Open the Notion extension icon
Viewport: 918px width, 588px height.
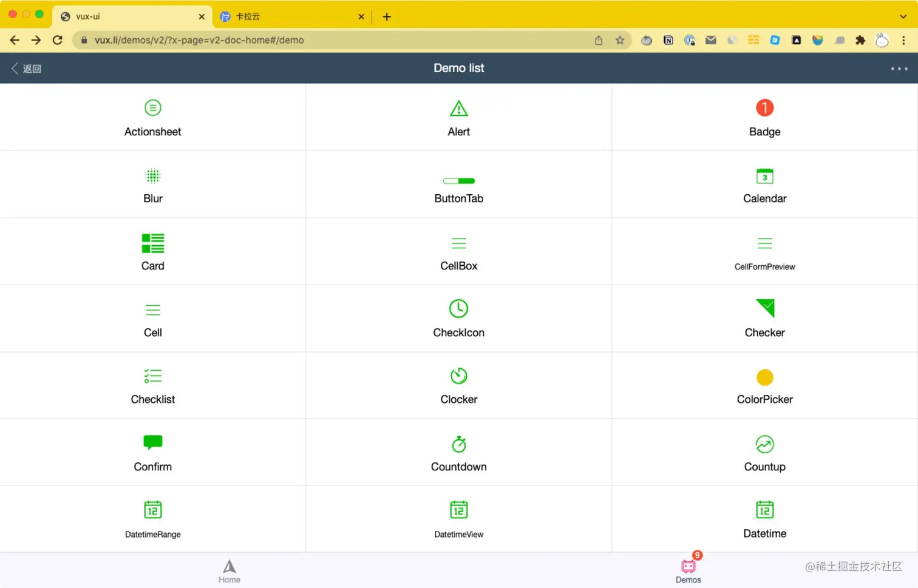[668, 40]
